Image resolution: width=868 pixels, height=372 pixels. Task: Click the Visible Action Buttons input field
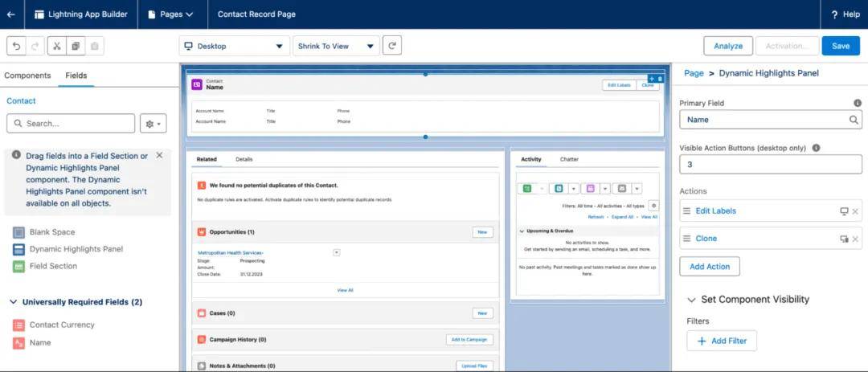pyautogui.click(x=770, y=165)
